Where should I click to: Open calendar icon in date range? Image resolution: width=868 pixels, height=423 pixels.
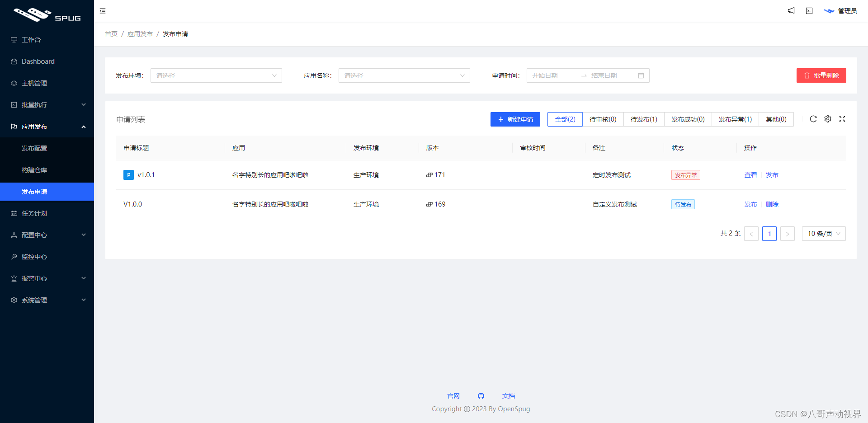coord(641,75)
